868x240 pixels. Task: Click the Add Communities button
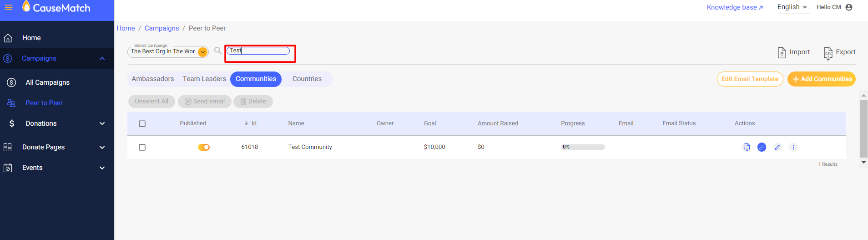coord(821,79)
